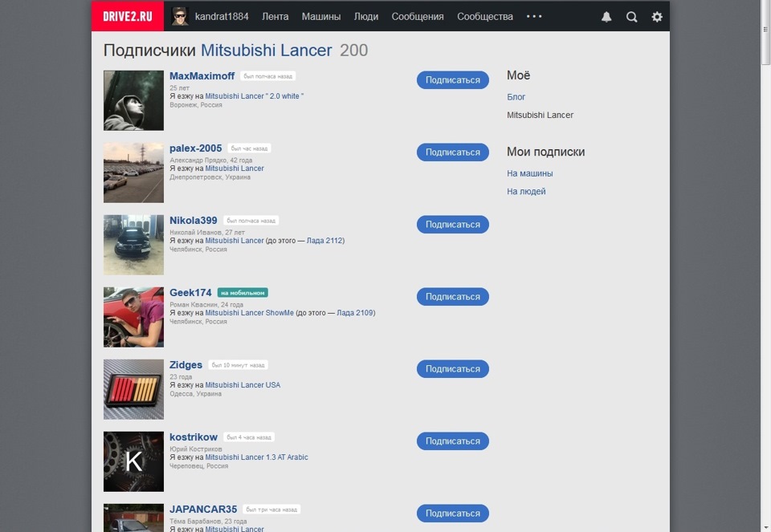
Task: Subscribe to JAPANCAR35
Action: (452, 514)
